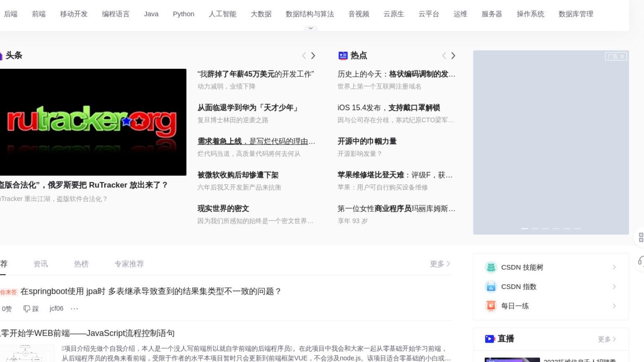The width and height of the screenshot is (644, 362).
Task: Open 更多 link in the feed tabs
Action: [440, 264]
